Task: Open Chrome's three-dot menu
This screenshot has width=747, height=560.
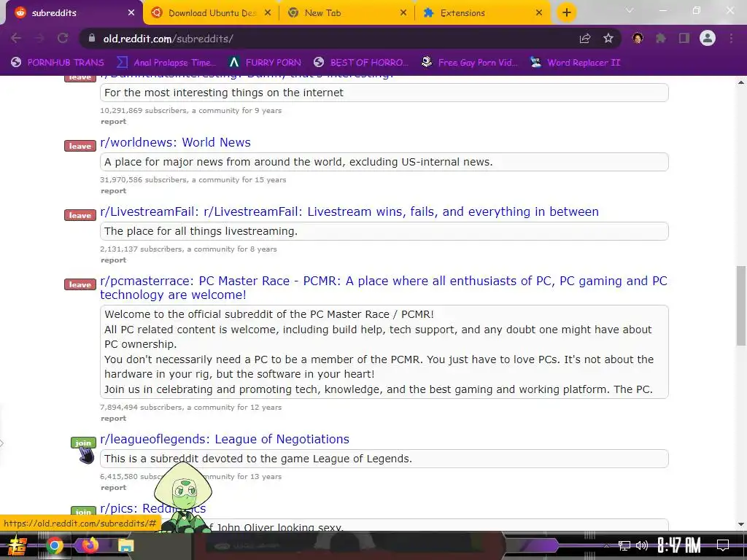Action: tap(731, 38)
